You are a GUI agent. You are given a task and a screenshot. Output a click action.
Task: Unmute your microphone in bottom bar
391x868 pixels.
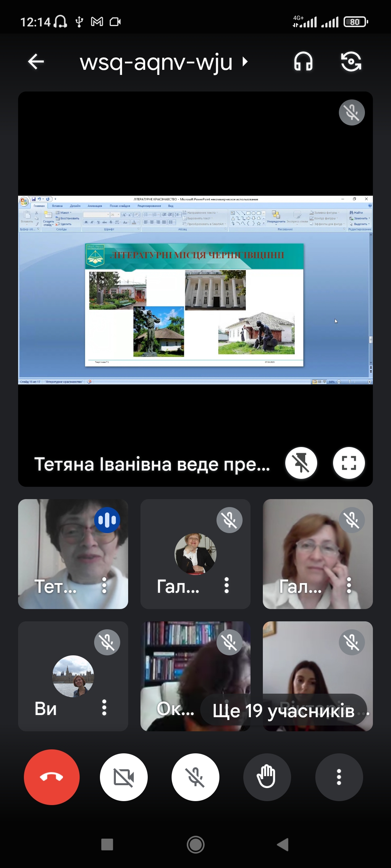point(195,777)
